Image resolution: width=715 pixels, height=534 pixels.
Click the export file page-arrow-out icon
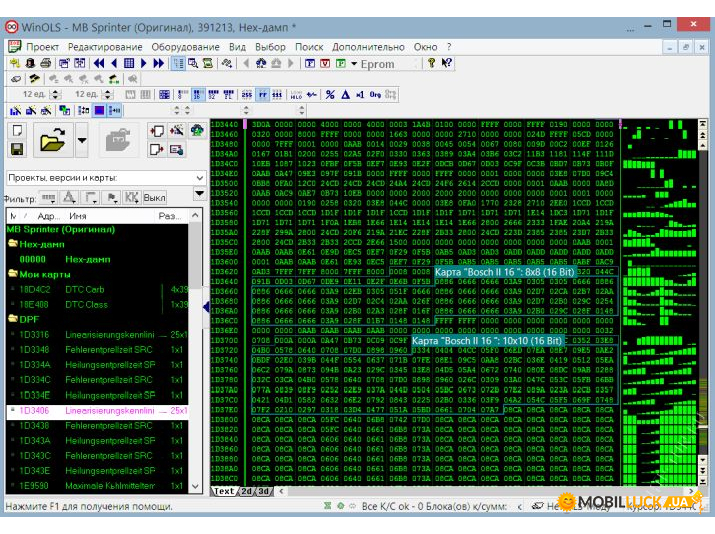click(156, 149)
